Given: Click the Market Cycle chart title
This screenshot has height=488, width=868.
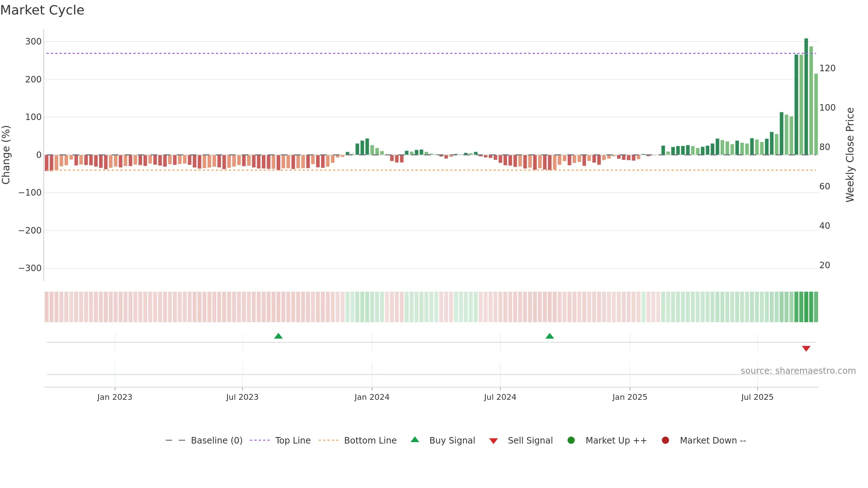Looking at the screenshot, I should coord(42,10).
